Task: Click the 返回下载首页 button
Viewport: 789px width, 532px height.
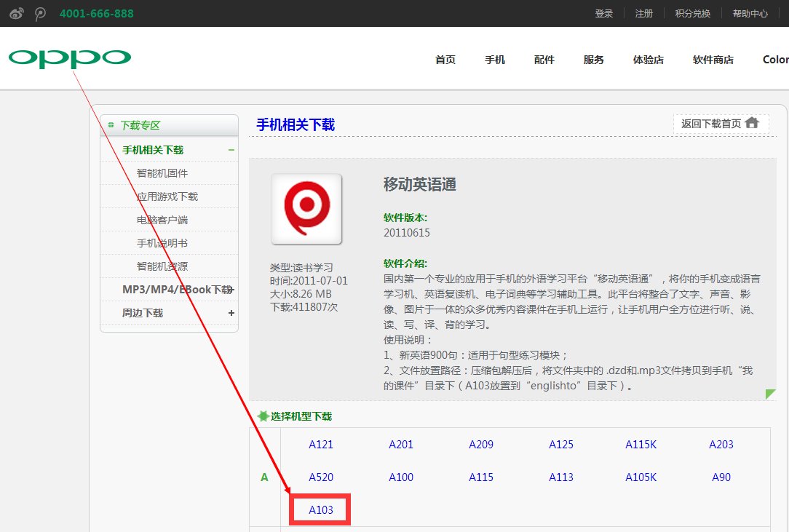Action: pyautogui.click(x=721, y=124)
